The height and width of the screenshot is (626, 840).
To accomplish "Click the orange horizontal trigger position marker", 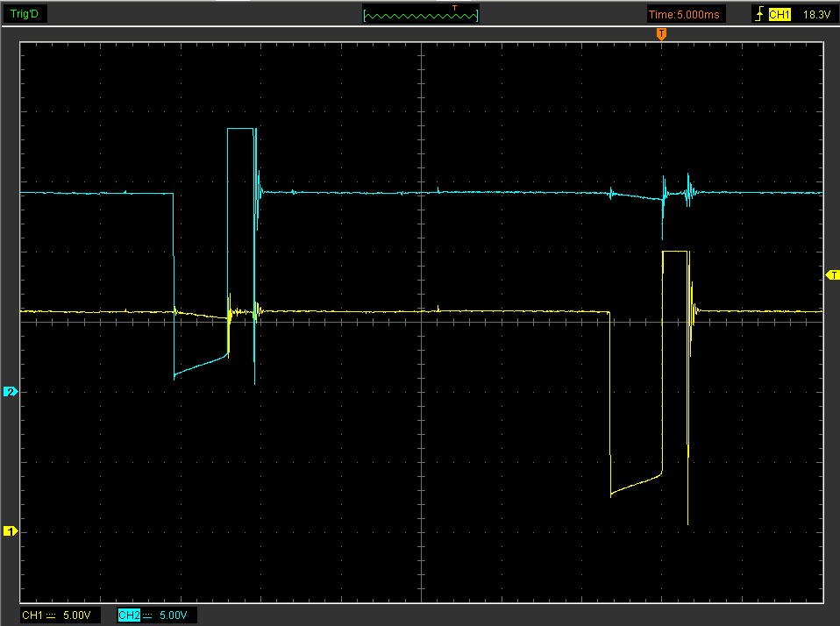I will [662, 34].
